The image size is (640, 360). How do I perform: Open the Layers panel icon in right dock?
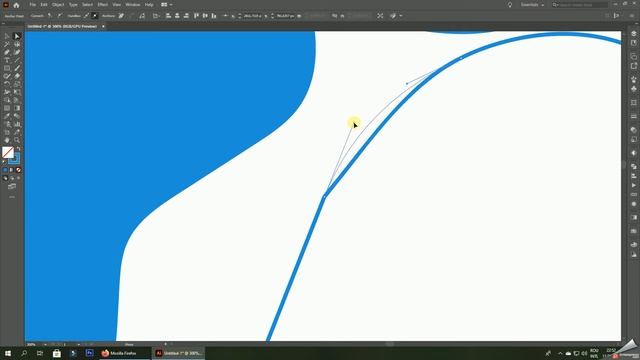[x=633, y=34]
